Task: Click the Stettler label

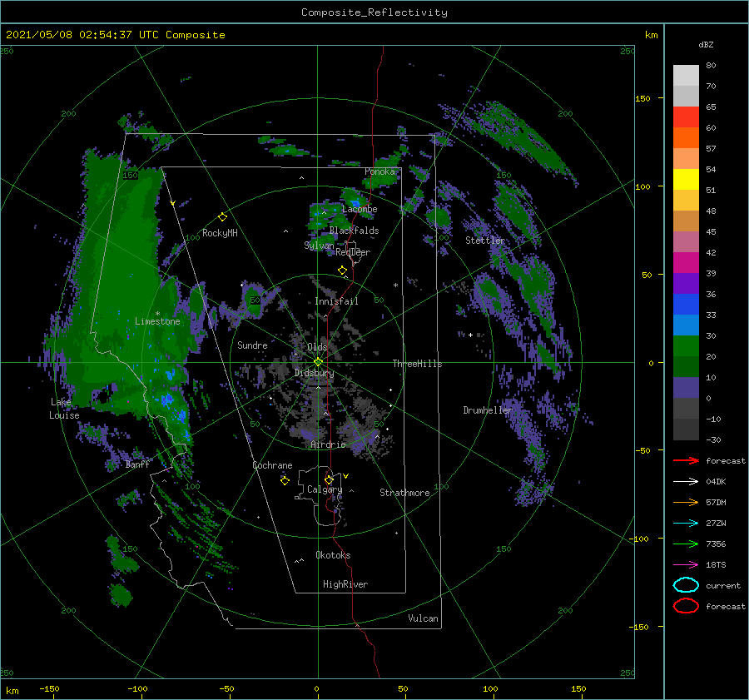Action: pos(485,241)
